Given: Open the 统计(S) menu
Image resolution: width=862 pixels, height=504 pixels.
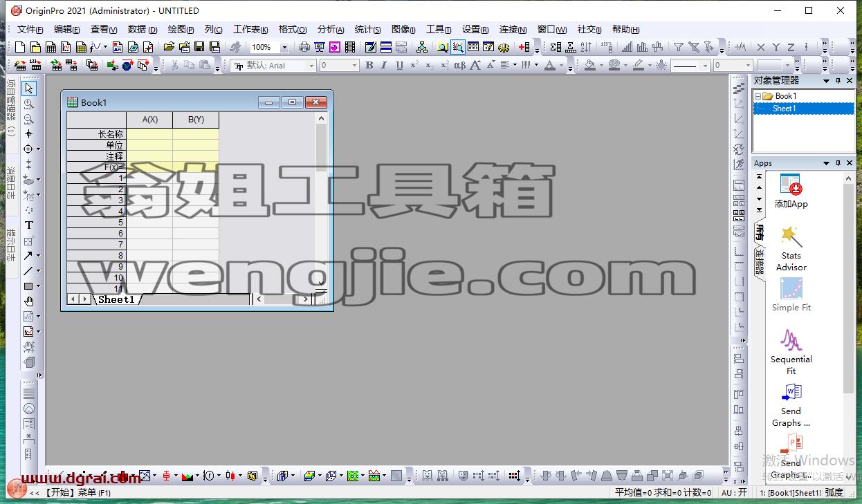Looking at the screenshot, I should click(367, 29).
